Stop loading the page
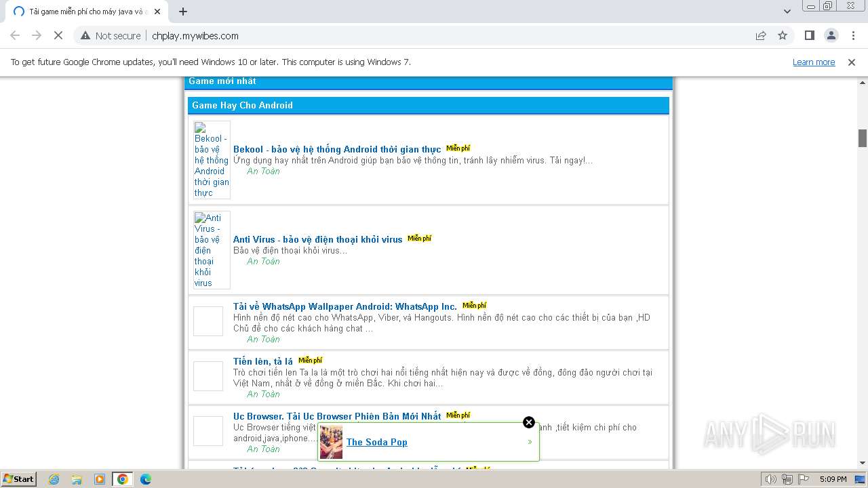Image resolution: width=868 pixels, height=488 pixels. tap(58, 35)
